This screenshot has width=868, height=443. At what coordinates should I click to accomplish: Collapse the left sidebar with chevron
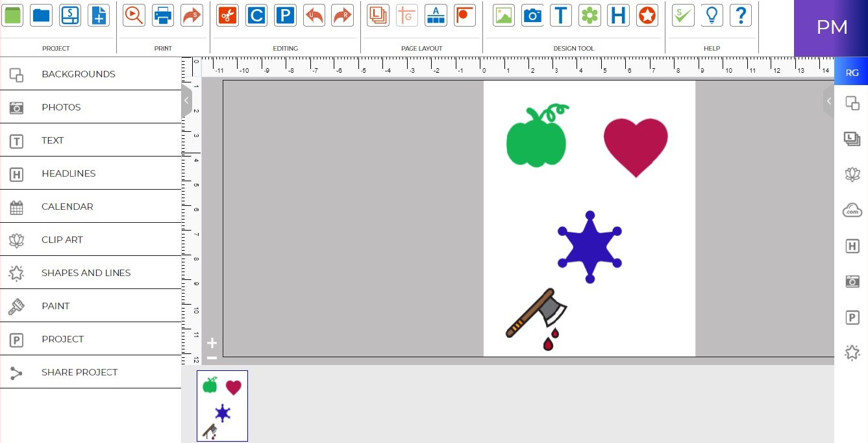pos(186,101)
